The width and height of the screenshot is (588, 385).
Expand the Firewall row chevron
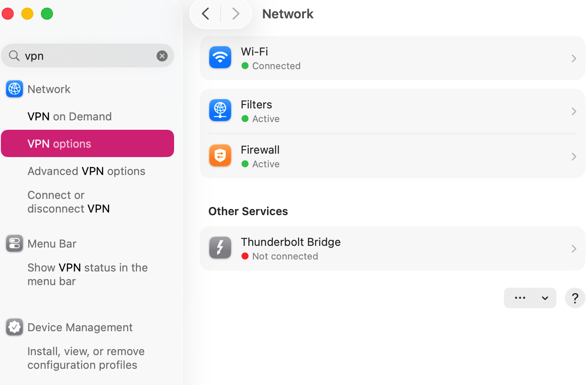574,157
